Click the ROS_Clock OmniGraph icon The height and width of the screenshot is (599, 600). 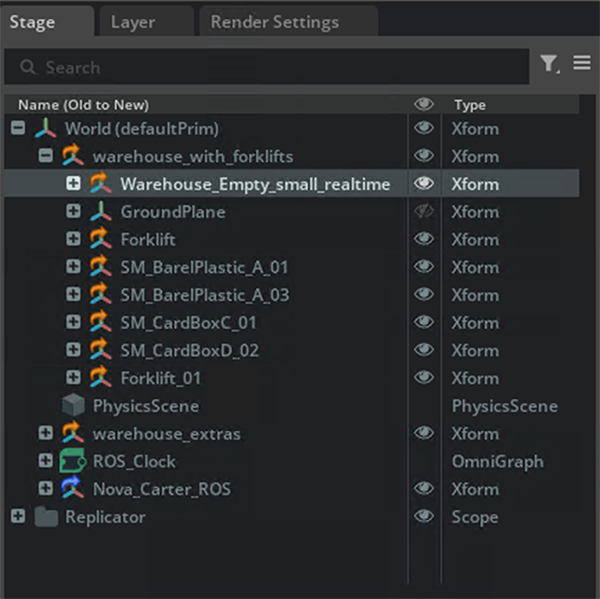pyautogui.click(x=73, y=461)
